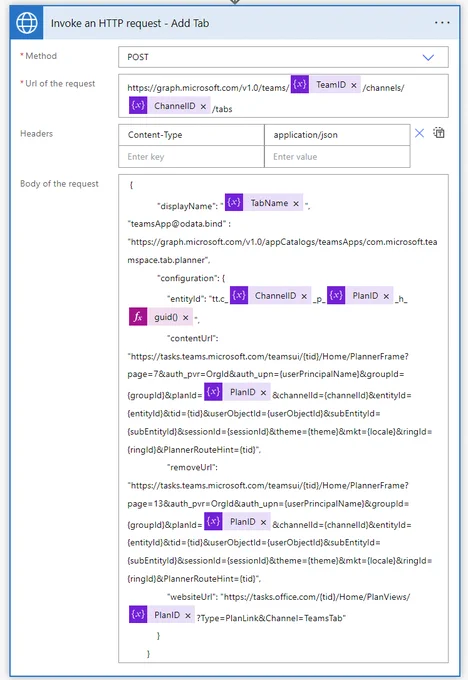Viewport: 468px width, 680px height.
Task: Remove the guid() expression token
Action: pyautogui.click(x=186, y=318)
